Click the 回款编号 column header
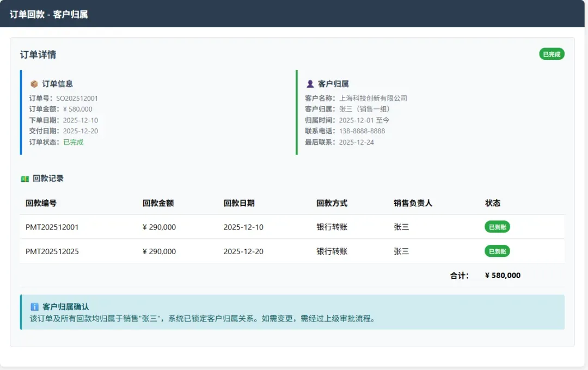 [x=41, y=203]
